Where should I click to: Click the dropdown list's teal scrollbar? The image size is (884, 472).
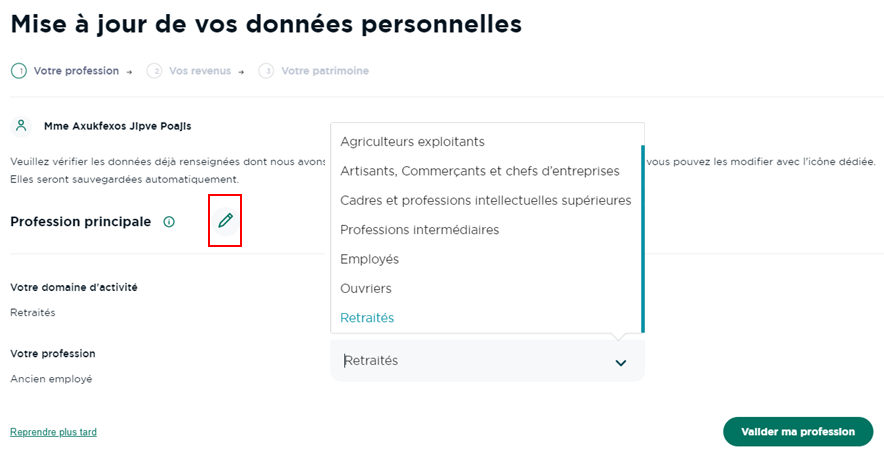coord(643,239)
